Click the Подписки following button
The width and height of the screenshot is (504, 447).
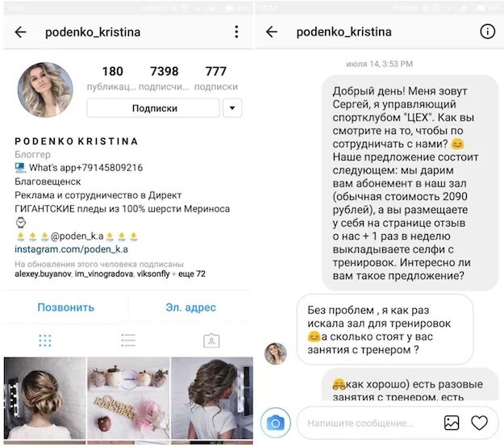click(154, 108)
